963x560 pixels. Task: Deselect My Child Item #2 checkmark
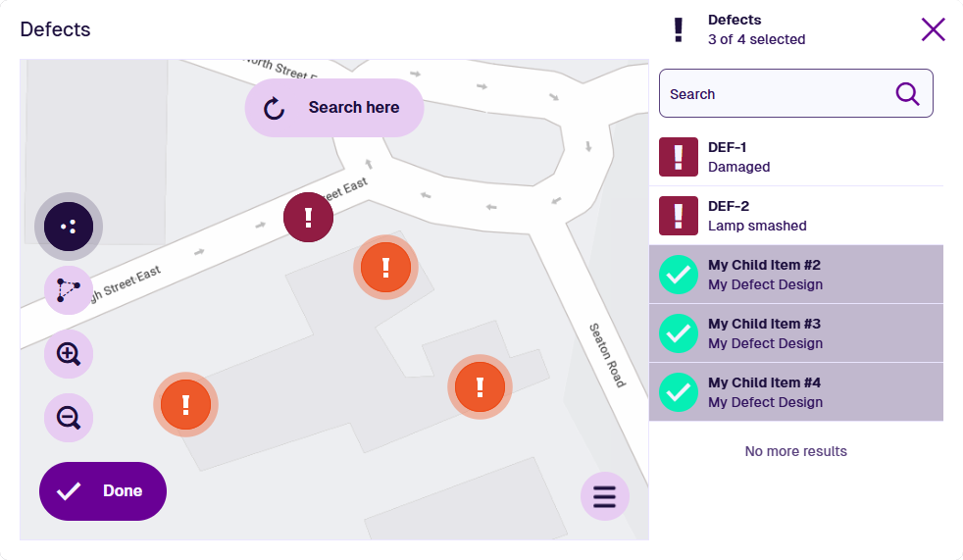(679, 275)
